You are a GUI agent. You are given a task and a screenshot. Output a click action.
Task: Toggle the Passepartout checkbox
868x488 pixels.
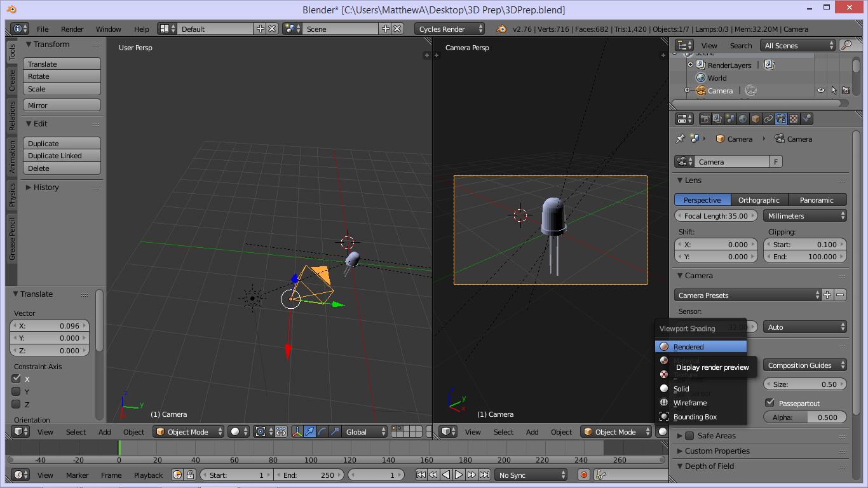click(x=770, y=403)
